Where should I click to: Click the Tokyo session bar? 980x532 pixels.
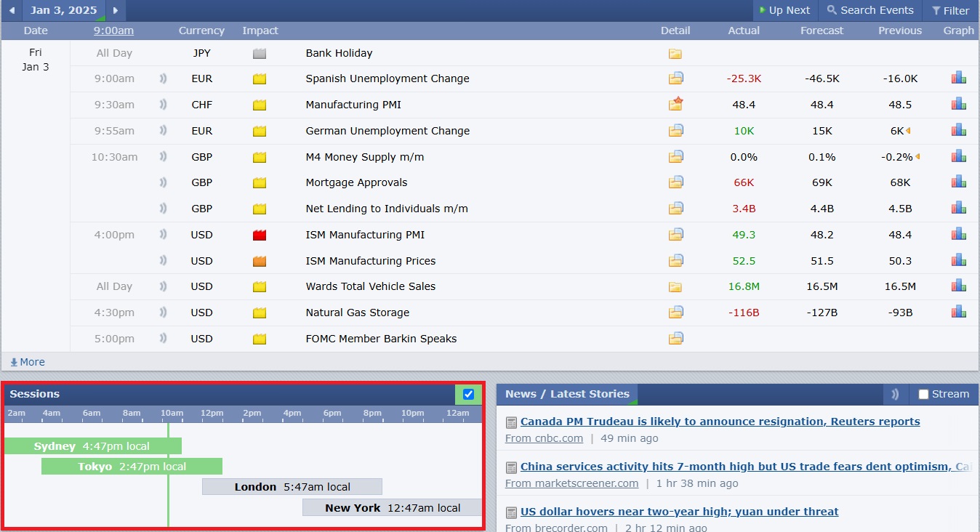[132, 467]
